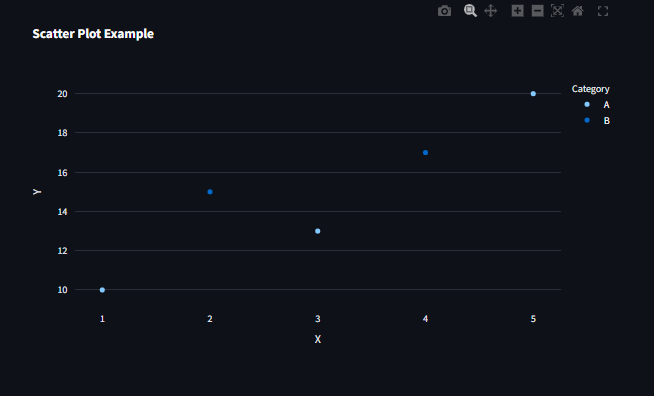Click the Zoom out minus icon

click(x=538, y=11)
